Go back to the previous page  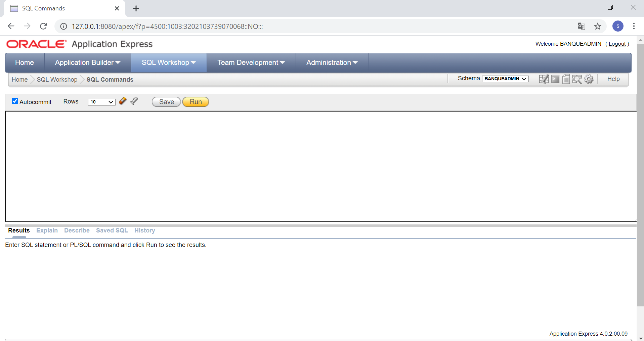tap(11, 26)
